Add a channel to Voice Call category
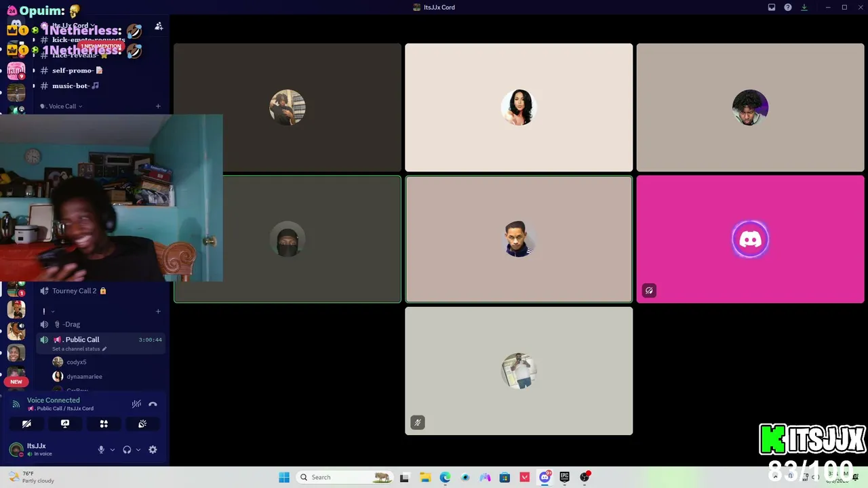The image size is (868, 488). [158, 106]
